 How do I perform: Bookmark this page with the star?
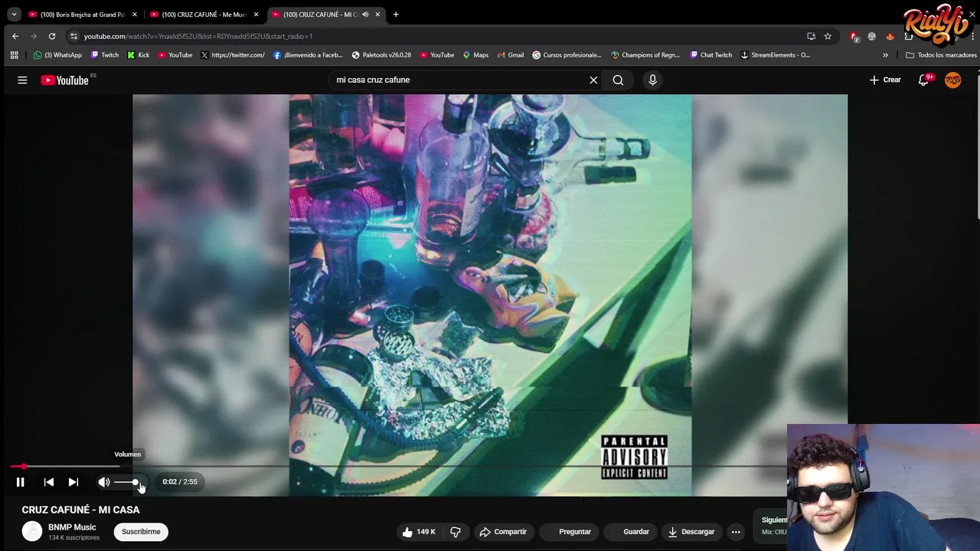pyautogui.click(x=828, y=36)
